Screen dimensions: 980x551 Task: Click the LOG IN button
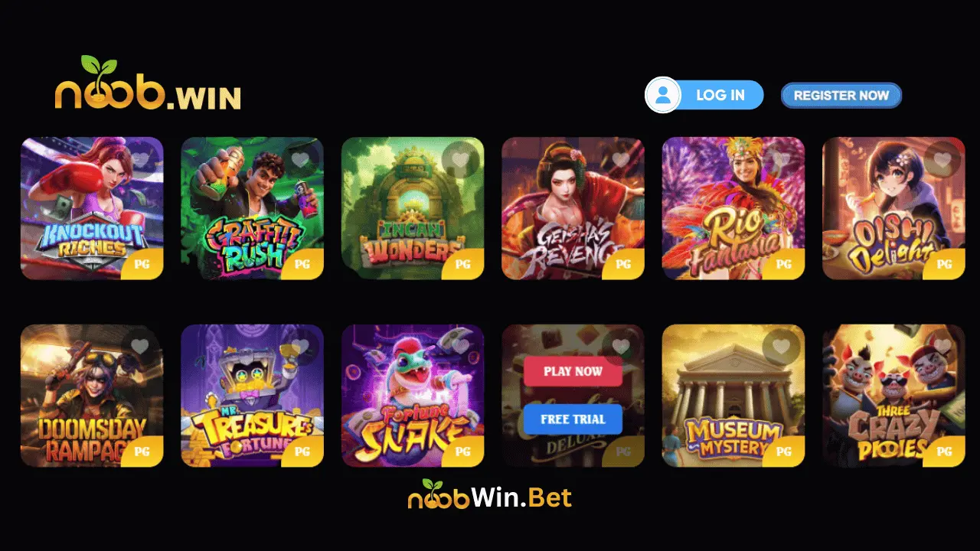tap(720, 96)
